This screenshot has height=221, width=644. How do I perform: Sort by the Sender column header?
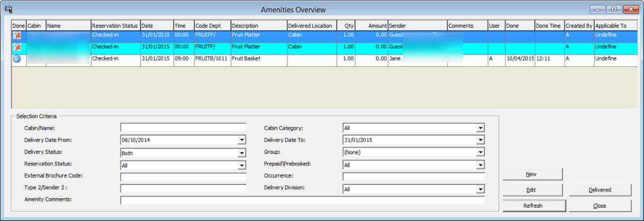pyautogui.click(x=417, y=26)
